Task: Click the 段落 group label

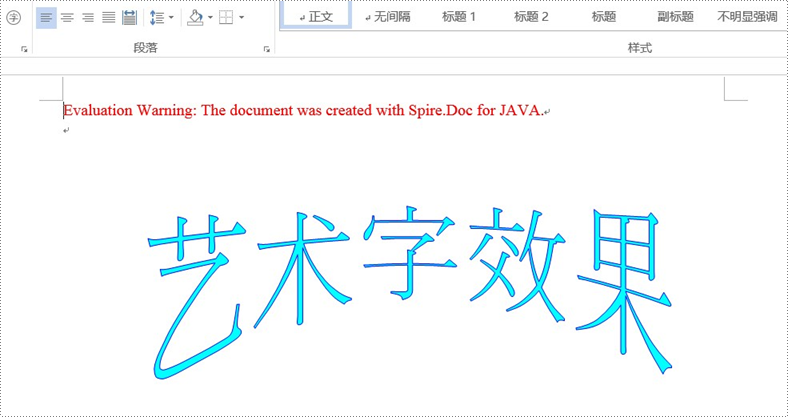Action: click(x=145, y=48)
